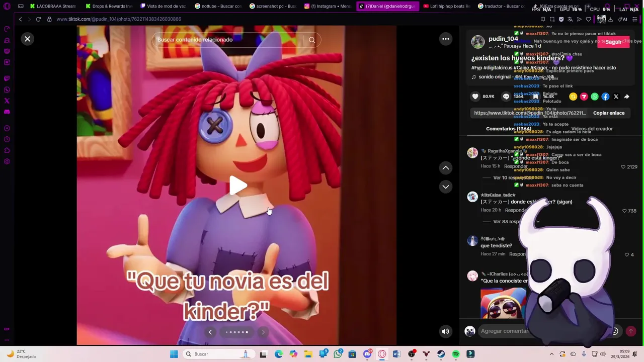Mute the video sound
The image size is (644, 362).
tap(445, 331)
